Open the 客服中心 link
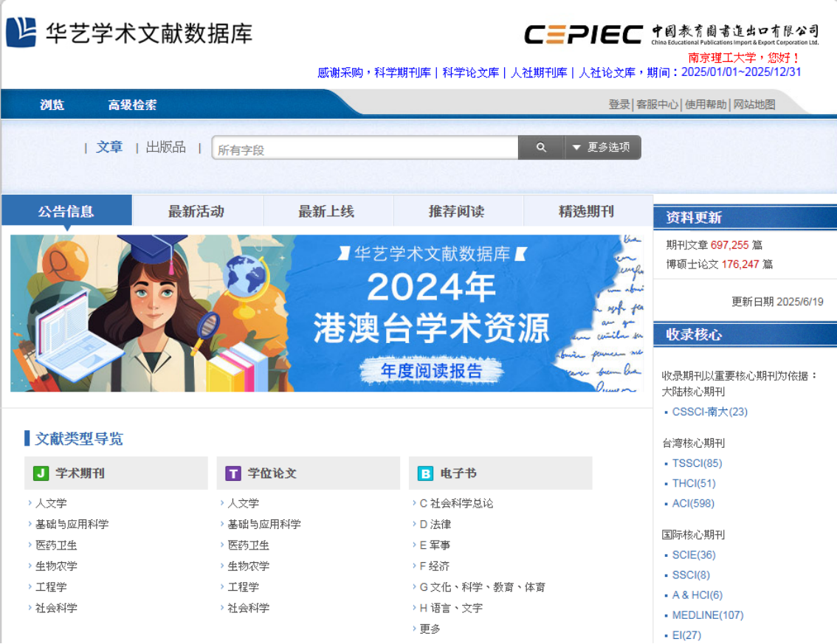The width and height of the screenshot is (837, 644). coord(657,105)
